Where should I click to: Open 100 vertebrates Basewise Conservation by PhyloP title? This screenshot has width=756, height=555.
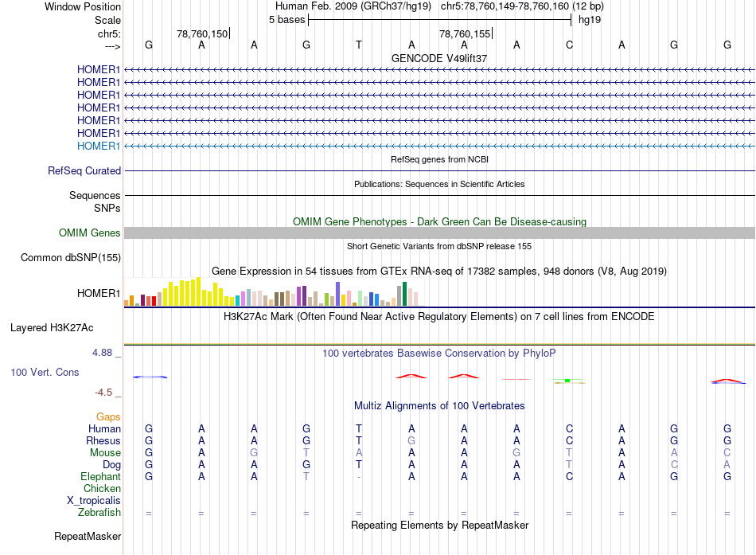439,354
